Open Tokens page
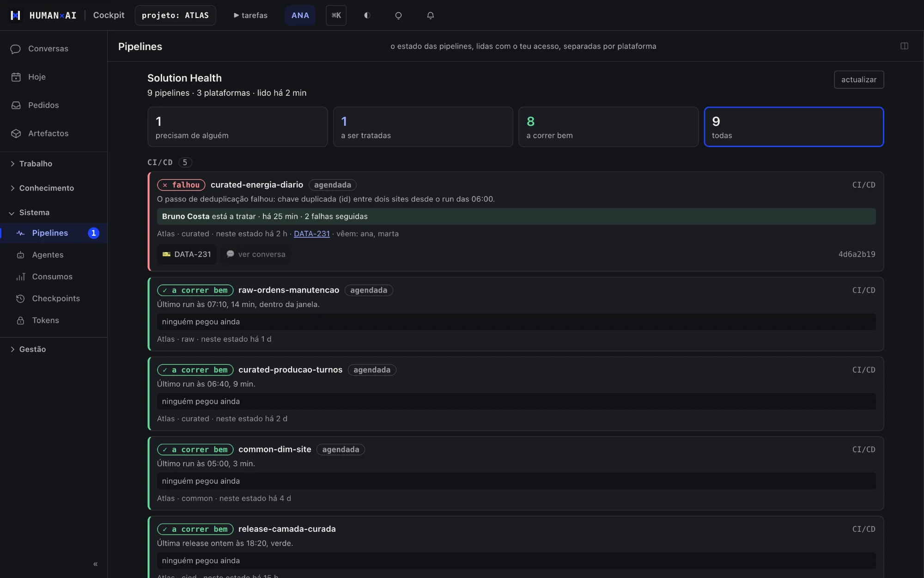Image resolution: width=924 pixels, height=578 pixels. point(54,320)
